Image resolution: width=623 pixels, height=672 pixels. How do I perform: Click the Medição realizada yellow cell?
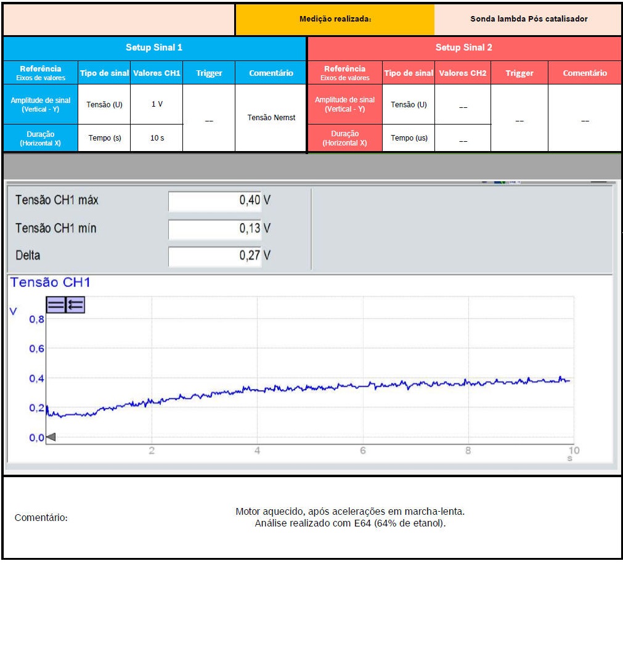[335, 19]
